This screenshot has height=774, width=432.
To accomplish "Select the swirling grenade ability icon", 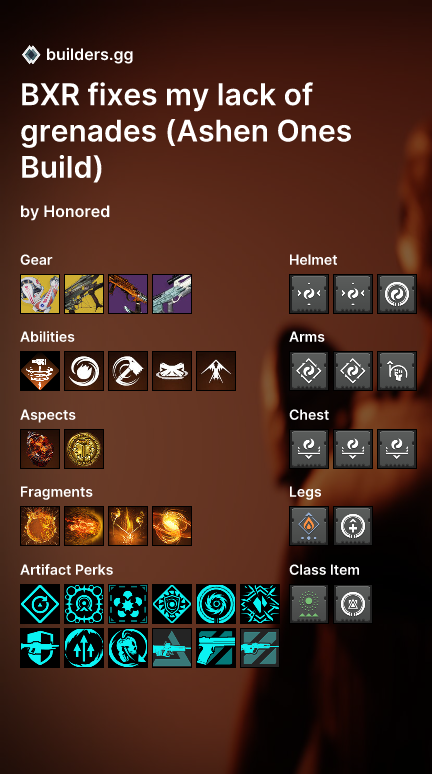I will 84,371.
